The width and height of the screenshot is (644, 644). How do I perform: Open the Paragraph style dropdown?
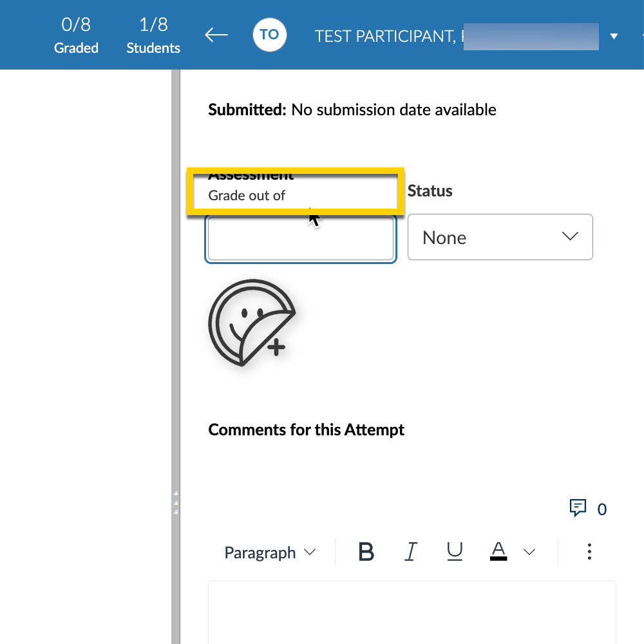[x=270, y=553]
